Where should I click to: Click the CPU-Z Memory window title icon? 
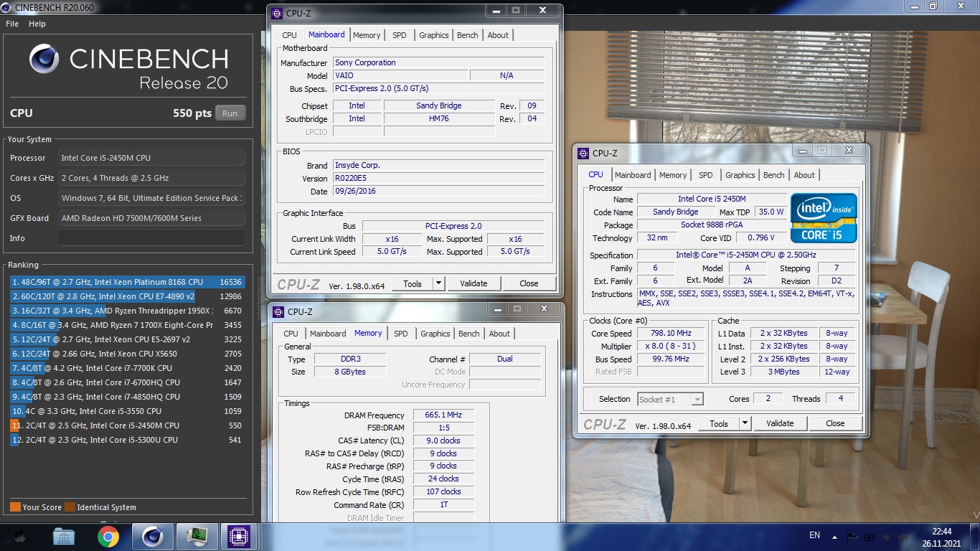[x=278, y=312]
